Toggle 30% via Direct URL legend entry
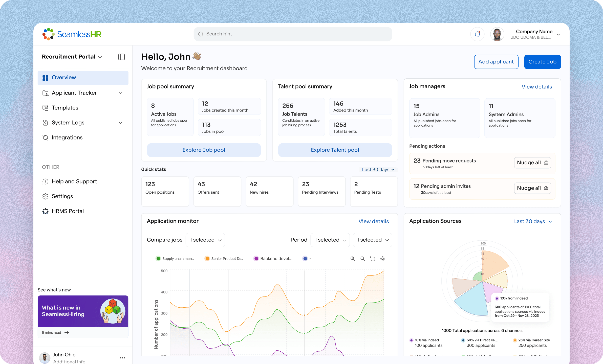Screen dimensions: 603x364 point(479,343)
